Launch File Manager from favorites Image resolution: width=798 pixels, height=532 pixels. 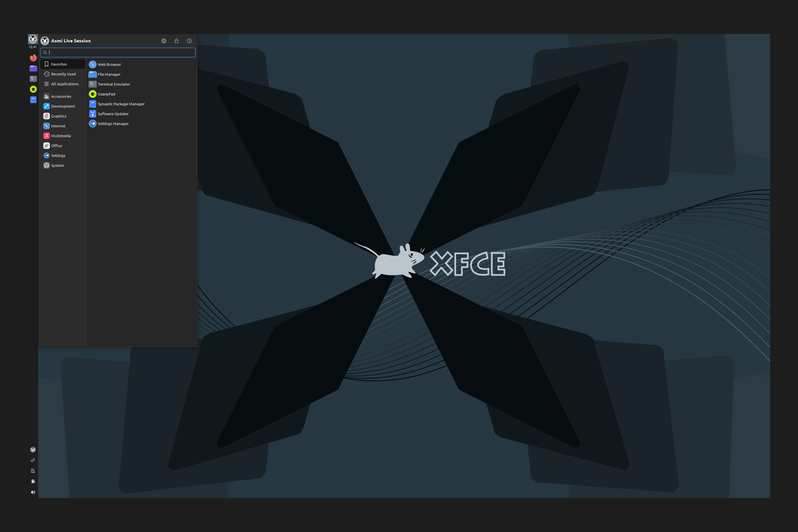[142, 74]
